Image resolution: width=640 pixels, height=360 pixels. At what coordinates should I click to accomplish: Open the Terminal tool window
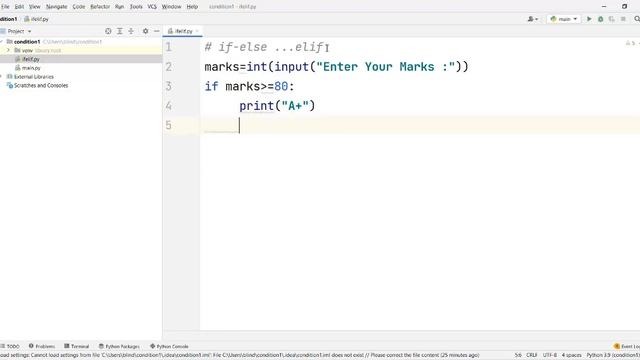(x=76, y=346)
